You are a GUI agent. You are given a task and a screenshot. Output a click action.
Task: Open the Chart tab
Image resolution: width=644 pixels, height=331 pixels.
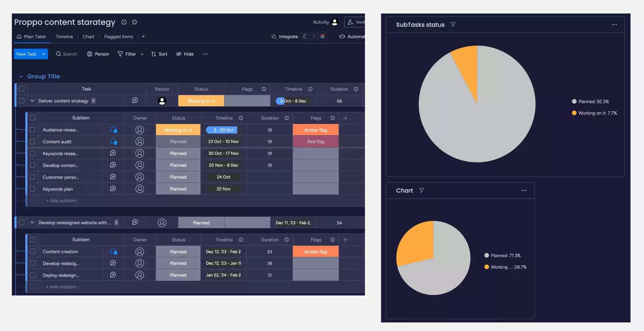pos(89,37)
